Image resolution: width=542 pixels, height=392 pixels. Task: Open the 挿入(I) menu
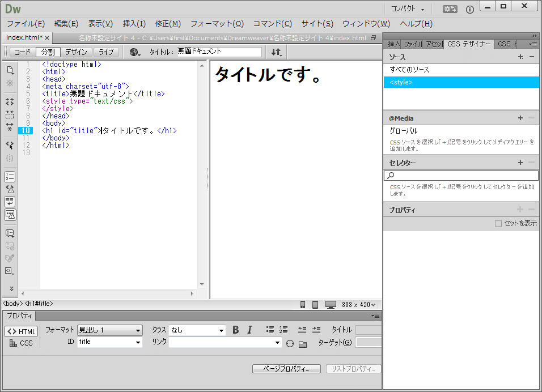tap(134, 24)
